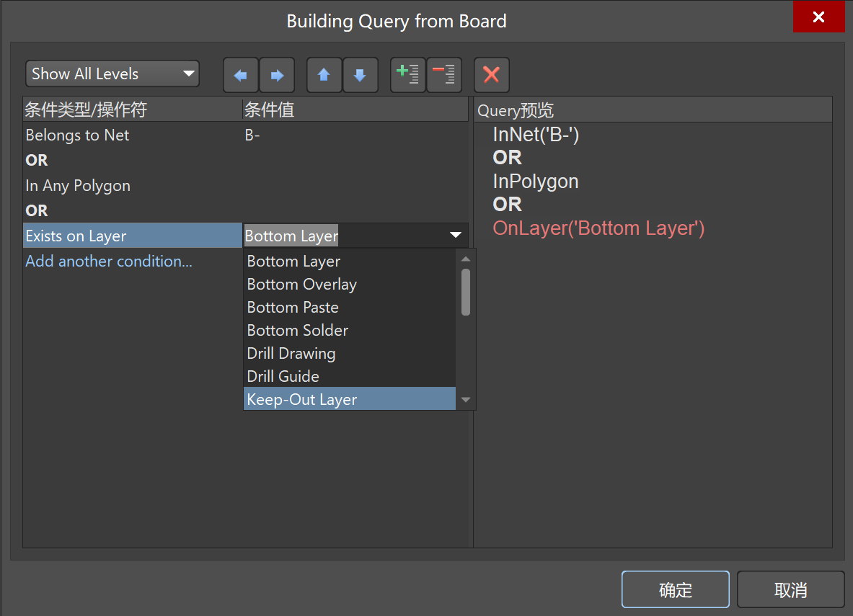Choose Bottom Overlay in the layer list

pyautogui.click(x=302, y=285)
